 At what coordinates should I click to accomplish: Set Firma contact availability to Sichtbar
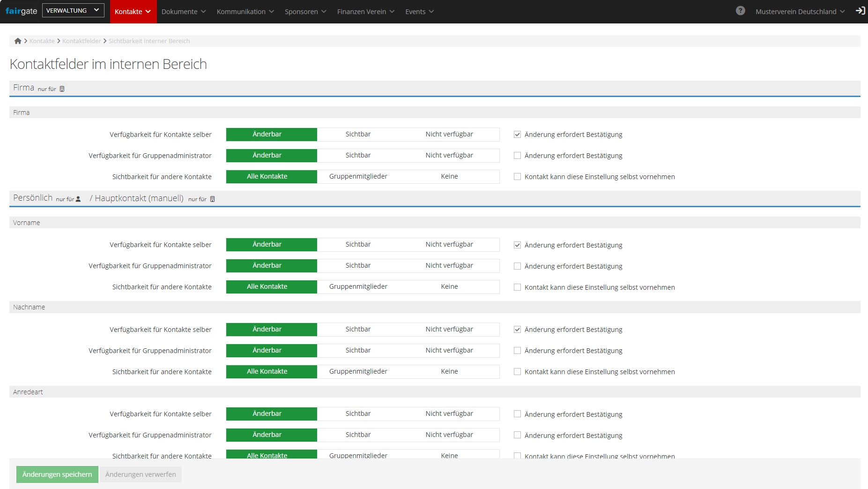click(x=358, y=135)
